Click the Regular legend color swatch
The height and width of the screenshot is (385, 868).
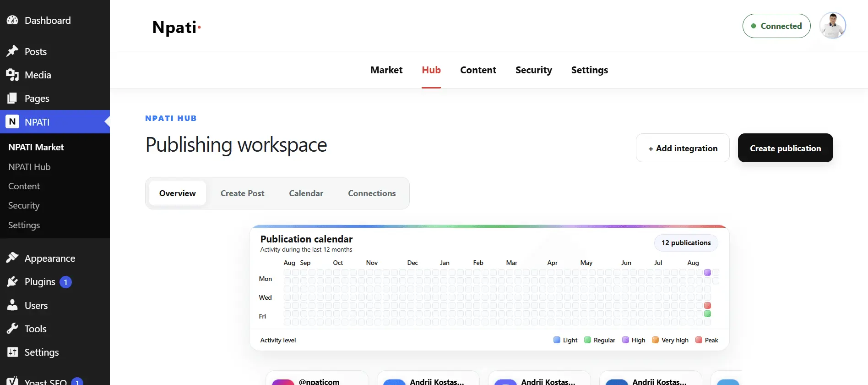[587, 340]
